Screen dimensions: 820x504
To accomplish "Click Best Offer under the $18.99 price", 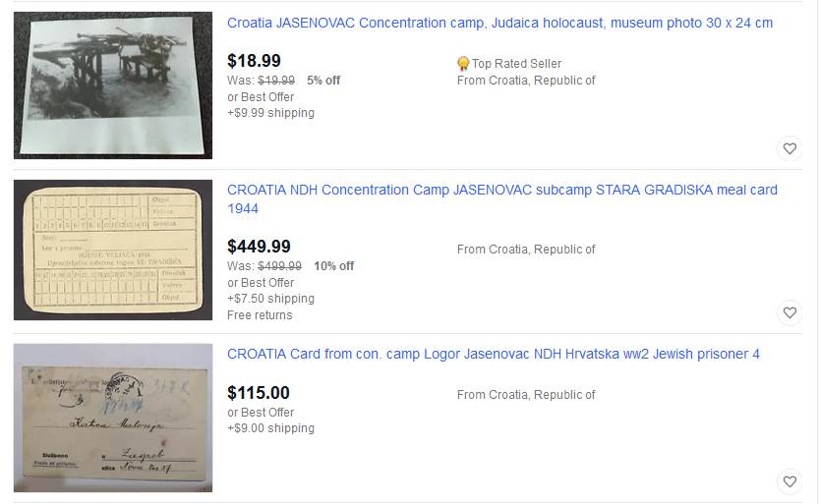I will 261,96.
